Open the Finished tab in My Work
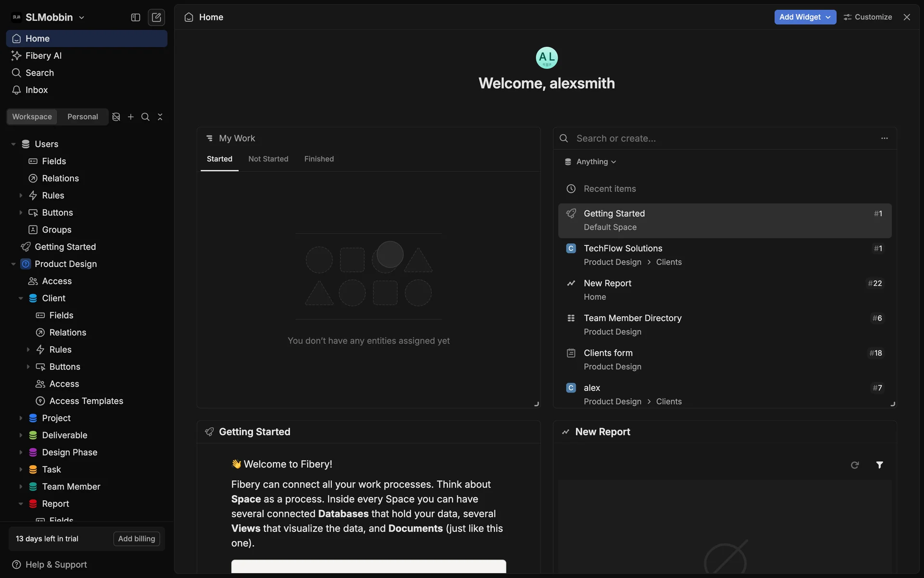The width and height of the screenshot is (924, 578). click(x=319, y=159)
